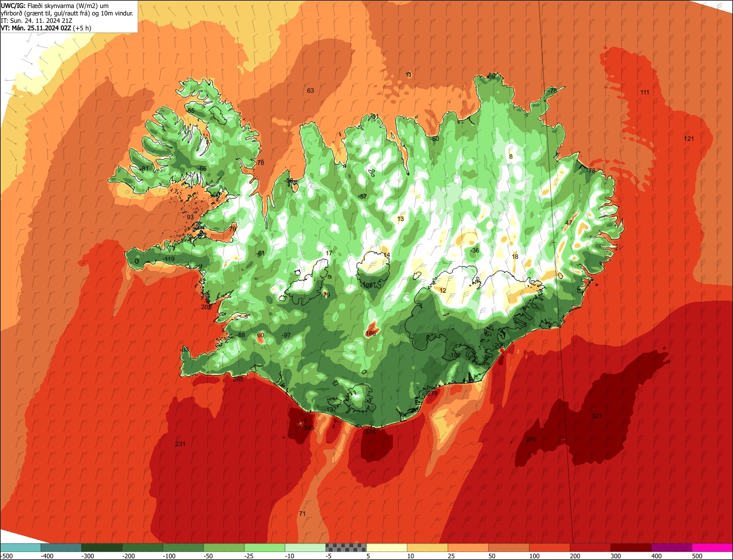Click the '202' value at the west coast
This screenshot has width=733, height=560.
pyautogui.click(x=207, y=307)
